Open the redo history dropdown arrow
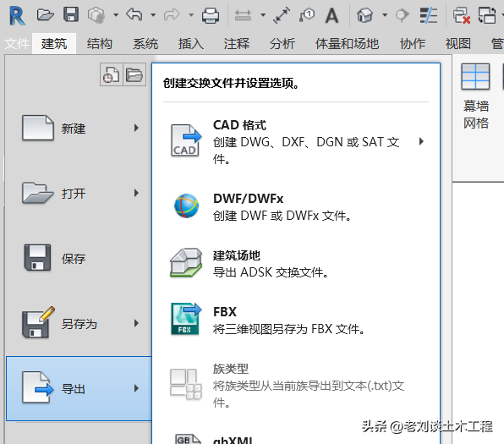The width and height of the screenshot is (504, 444). 191,14
